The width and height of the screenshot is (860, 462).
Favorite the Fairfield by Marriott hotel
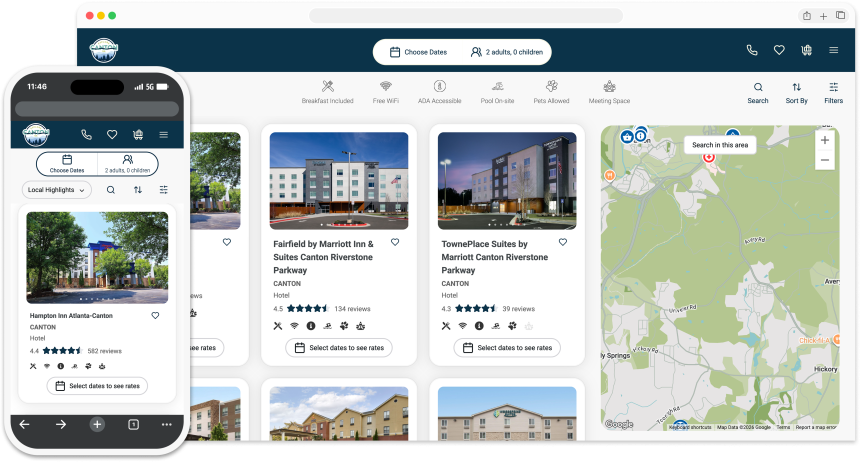coord(395,242)
